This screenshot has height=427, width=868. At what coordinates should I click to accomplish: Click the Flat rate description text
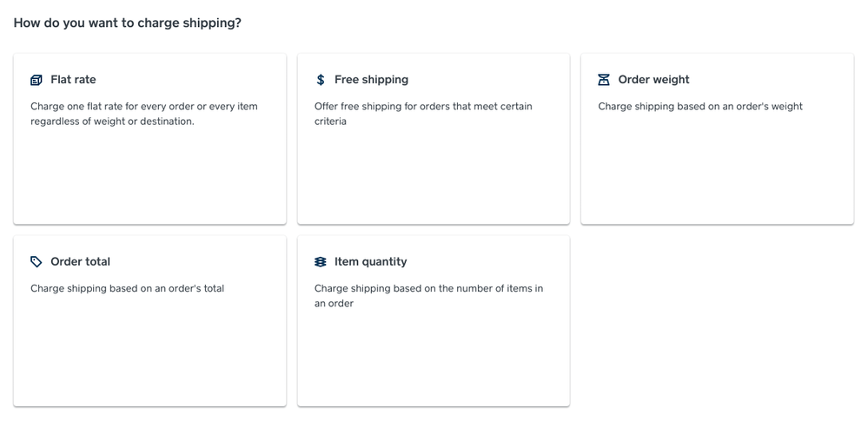point(143,114)
